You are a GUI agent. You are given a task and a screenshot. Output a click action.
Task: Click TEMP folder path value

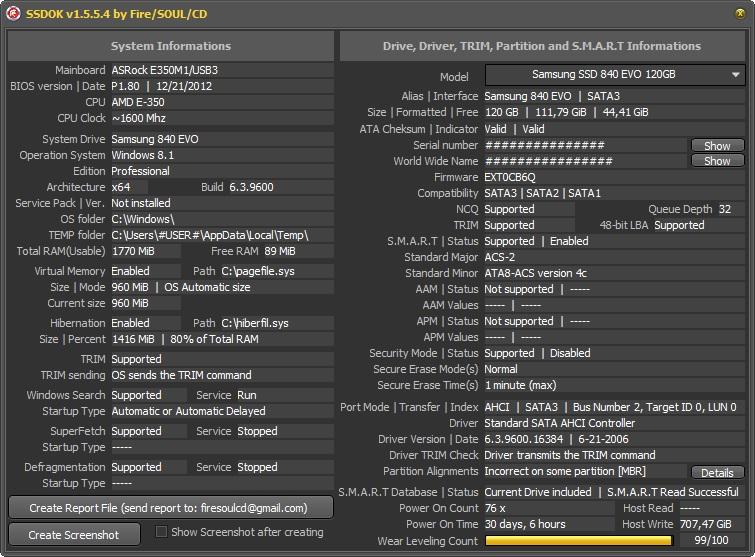210,235
